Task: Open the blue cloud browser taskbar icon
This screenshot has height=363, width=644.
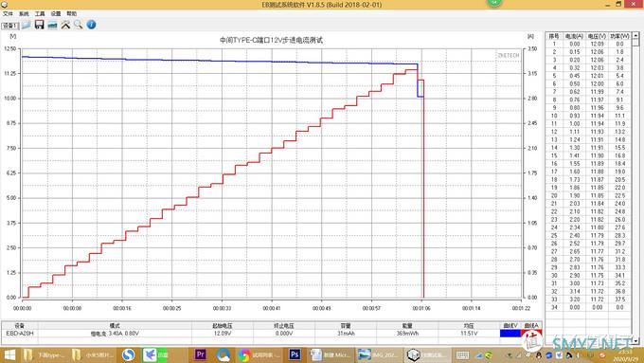Action: 223,354
